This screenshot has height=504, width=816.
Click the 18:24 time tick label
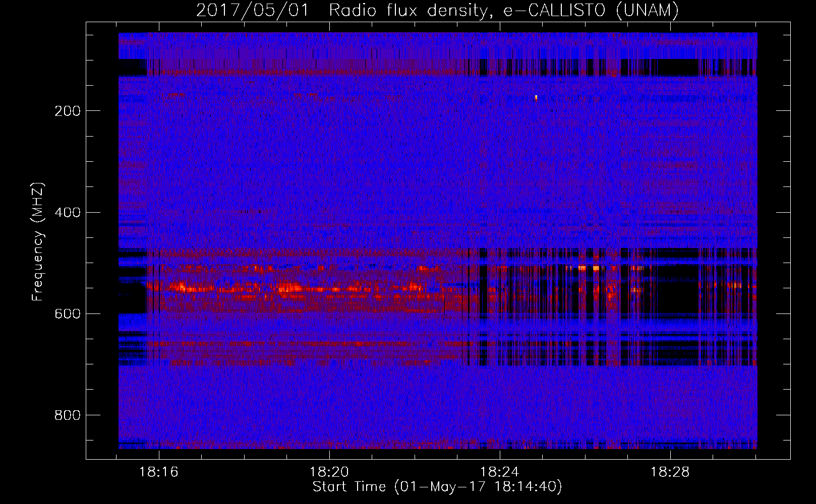click(500, 472)
